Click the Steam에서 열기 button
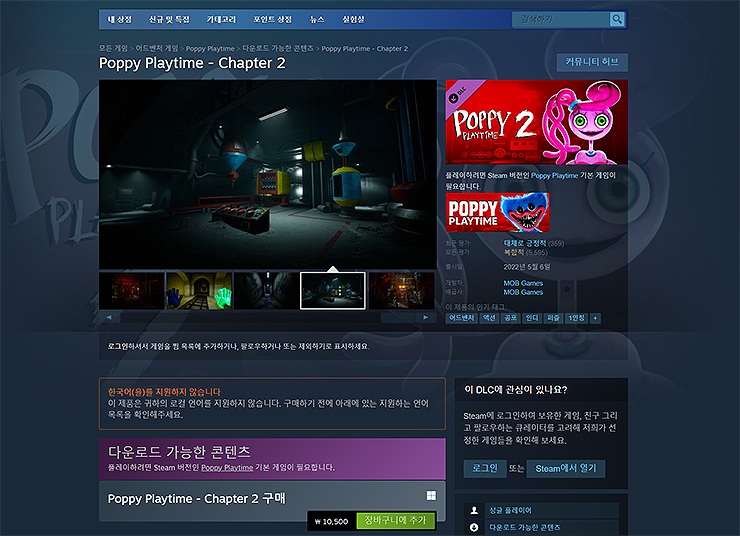 [x=565, y=469]
